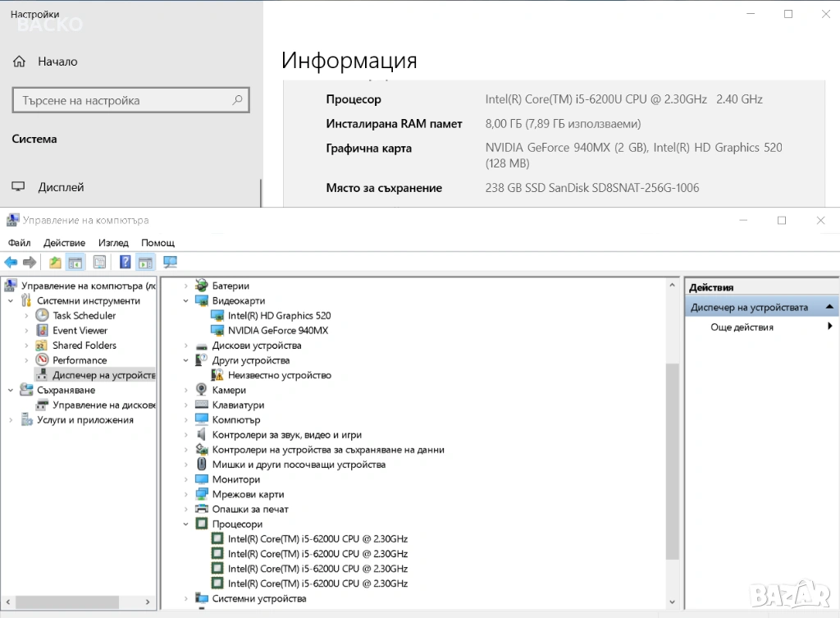Click the device list vertical scrollbar
Viewport: 840px width, 618px height.
point(673,460)
